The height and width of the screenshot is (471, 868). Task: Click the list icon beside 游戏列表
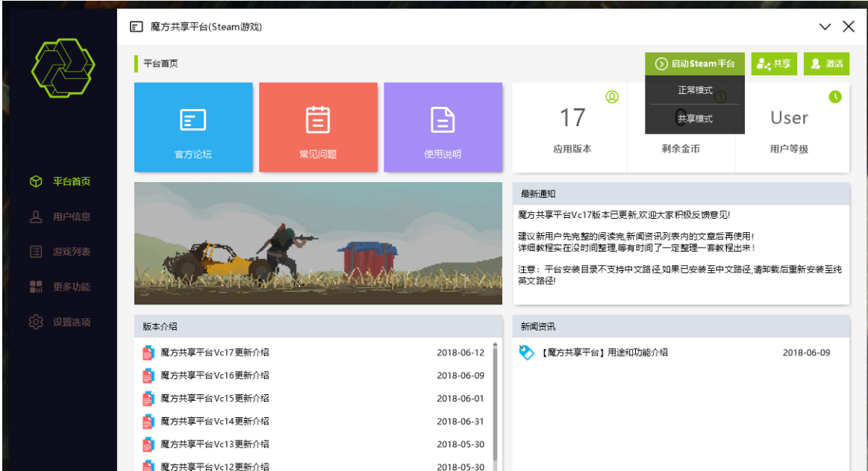pyautogui.click(x=36, y=252)
